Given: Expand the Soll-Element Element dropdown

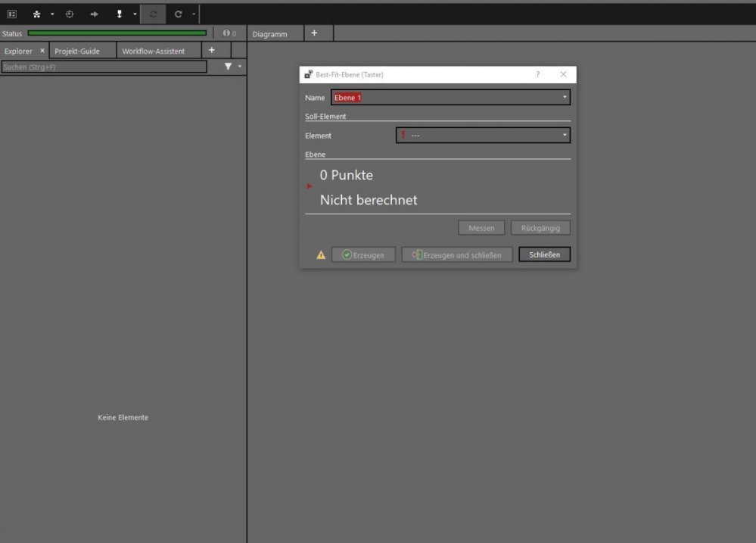Looking at the screenshot, I should click(x=565, y=135).
